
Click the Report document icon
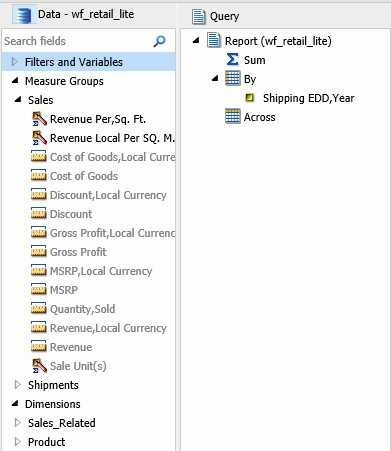pos(214,41)
